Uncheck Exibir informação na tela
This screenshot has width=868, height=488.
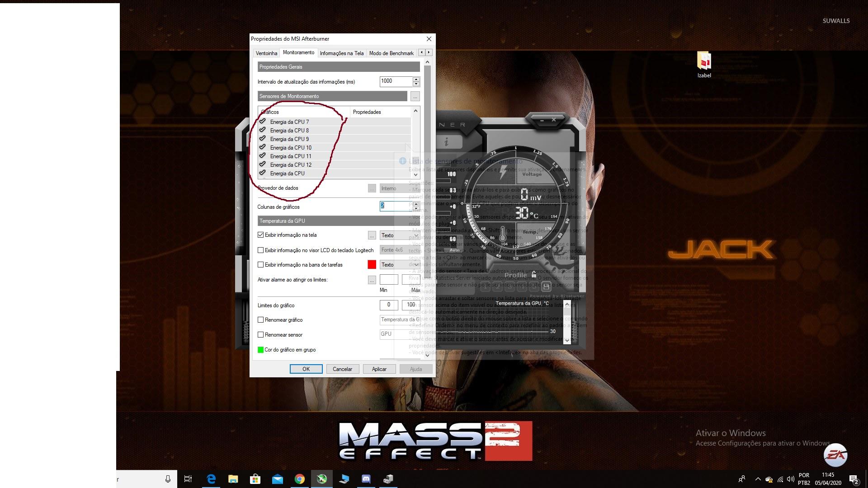point(260,235)
